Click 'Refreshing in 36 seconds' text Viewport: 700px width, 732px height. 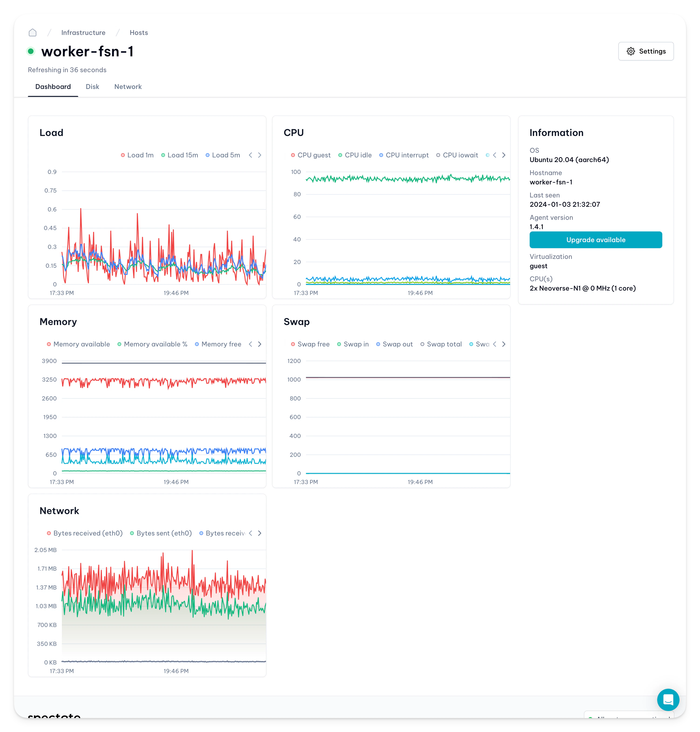pyautogui.click(x=67, y=70)
